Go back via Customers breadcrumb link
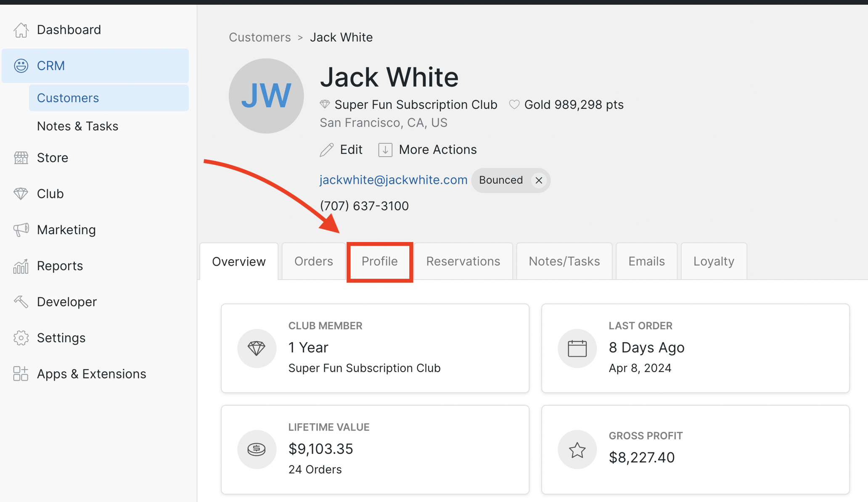Screen dimensions: 868x502 click(259, 37)
